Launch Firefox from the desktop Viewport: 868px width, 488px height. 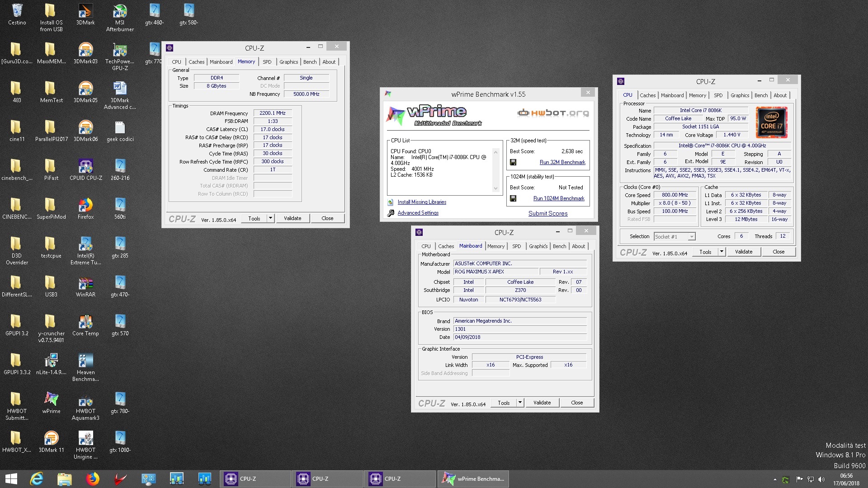85,208
